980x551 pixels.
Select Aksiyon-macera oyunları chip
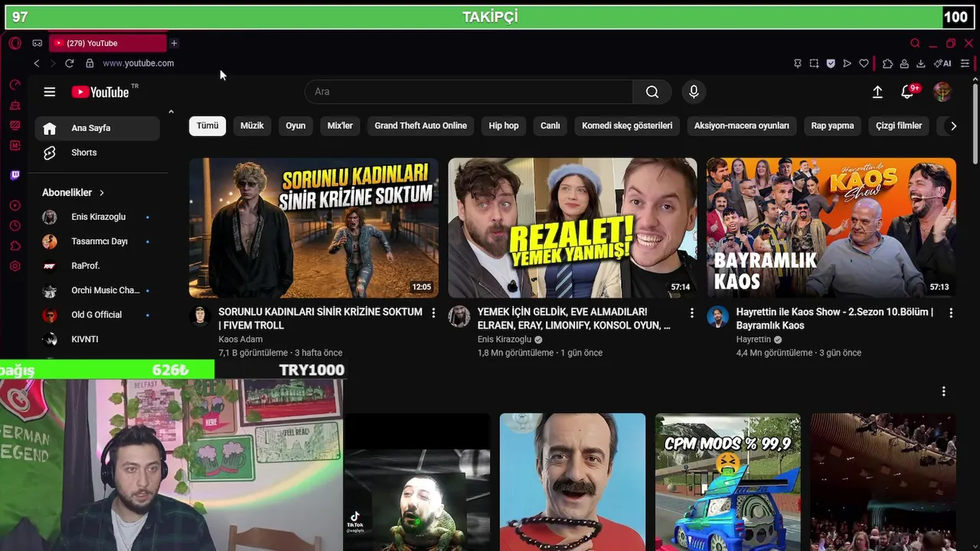pyautogui.click(x=742, y=126)
